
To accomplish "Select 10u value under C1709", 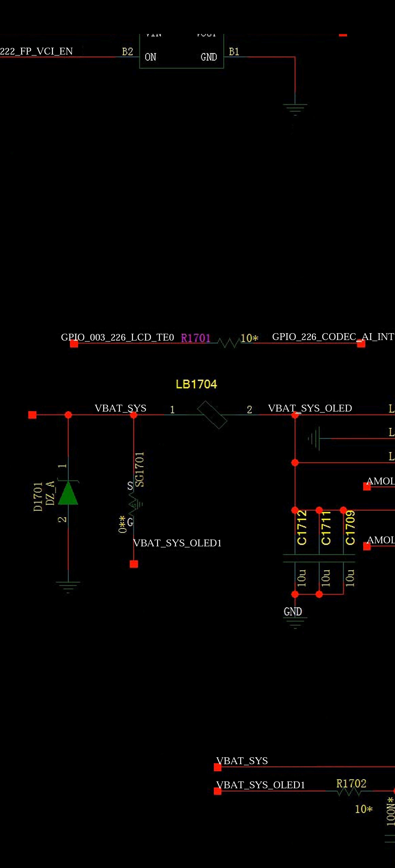I will [x=350, y=578].
